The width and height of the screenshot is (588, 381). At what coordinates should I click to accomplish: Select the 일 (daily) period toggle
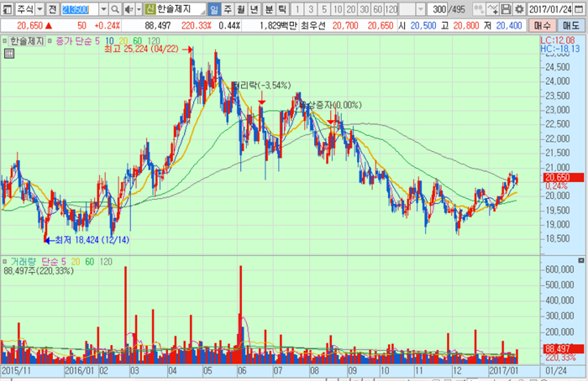pyautogui.click(x=214, y=9)
